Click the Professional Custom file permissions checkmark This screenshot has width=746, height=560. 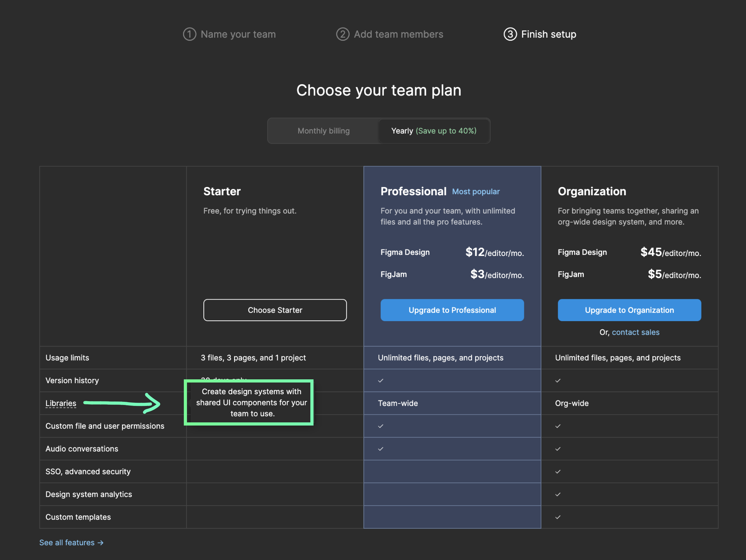pyautogui.click(x=380, y=426)
